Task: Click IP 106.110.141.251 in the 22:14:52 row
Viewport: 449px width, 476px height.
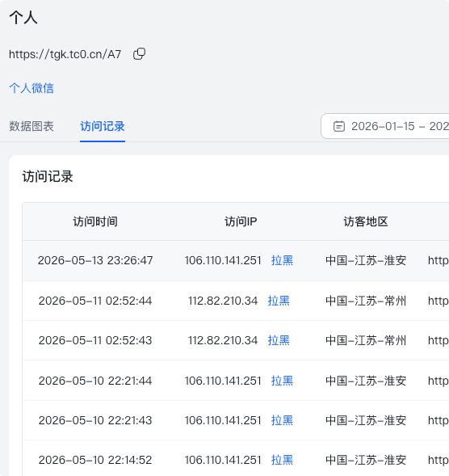Action: point(223,460)
